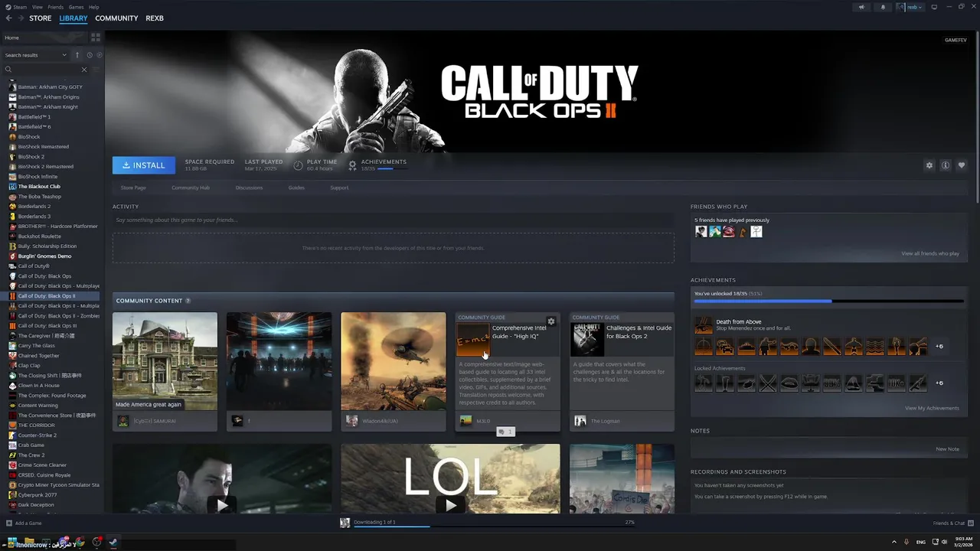Click the Death from Above achievement icon
This screenshot has width=980, height=551.
point(703,325)
